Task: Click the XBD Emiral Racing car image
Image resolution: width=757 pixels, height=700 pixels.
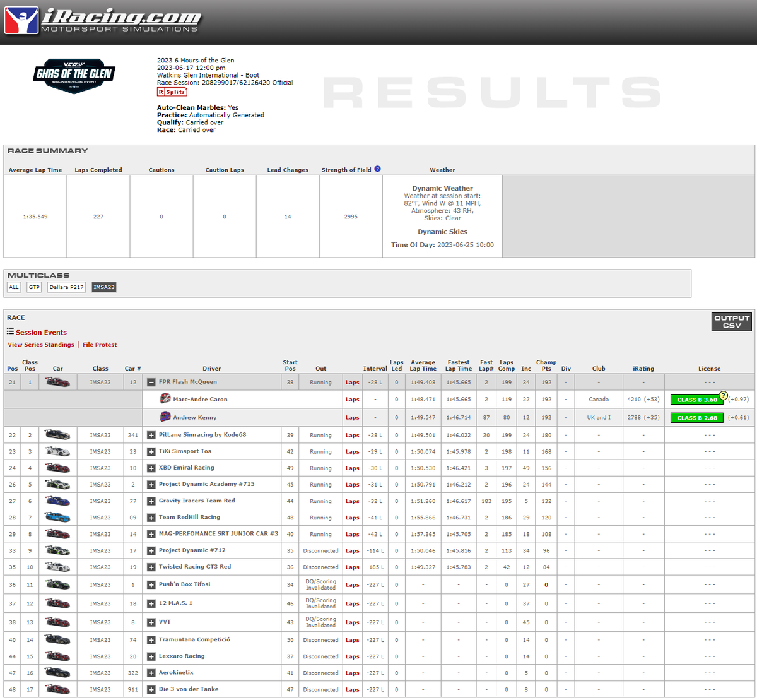Action: coord(57,468)
